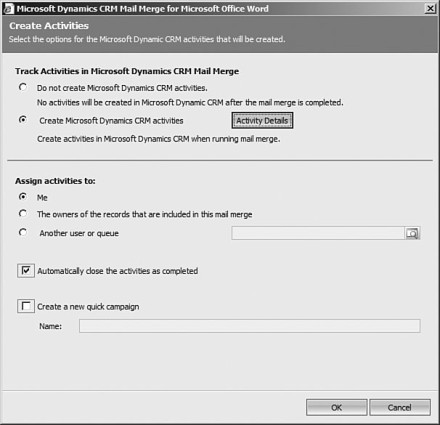This screenshot has height=425, width=440.
Task: Select 'Do not create Microsoft Dynamics CRM activities' option
Action: click(x=23, y=87)
